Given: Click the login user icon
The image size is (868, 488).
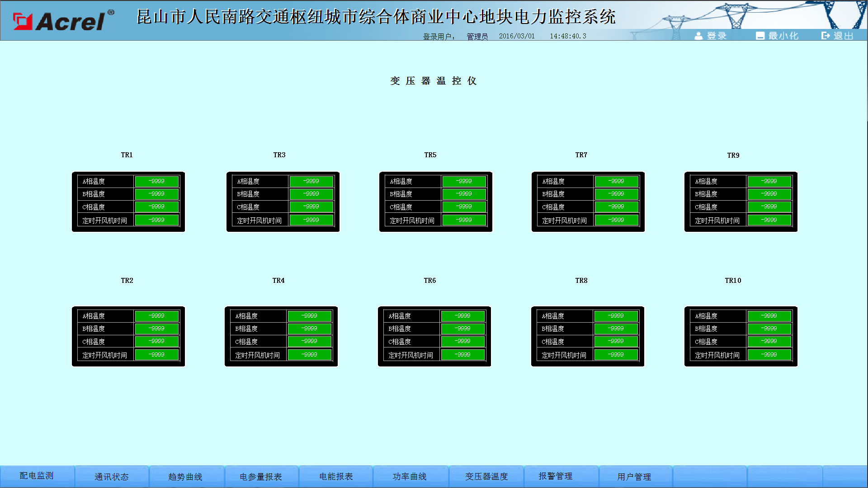Looking at the screenshot, I should tap(698, 36).
